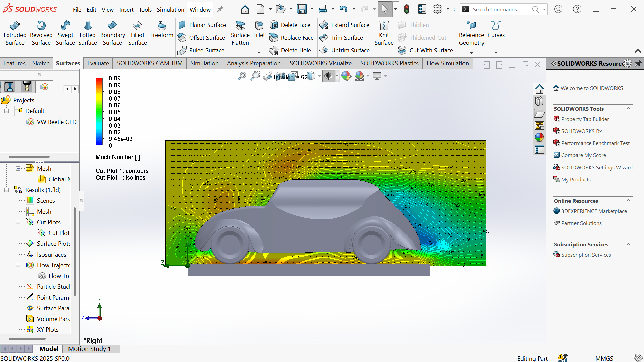Open the Reference Geometry dropdown arrow

click(471, 53)
